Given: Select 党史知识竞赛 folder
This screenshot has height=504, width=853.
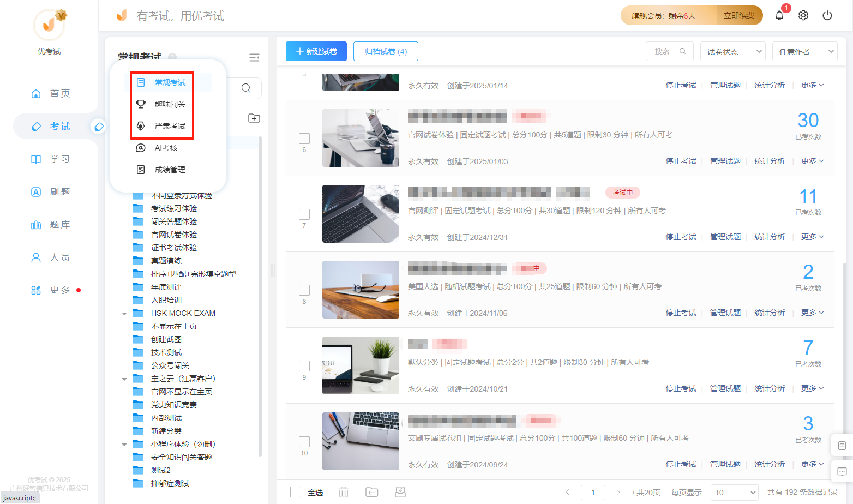Looking at the screenshot, I should 173,405.
